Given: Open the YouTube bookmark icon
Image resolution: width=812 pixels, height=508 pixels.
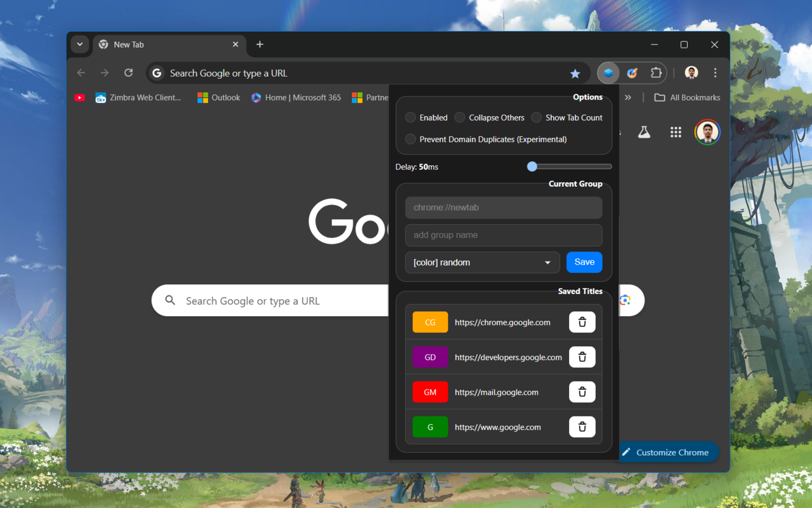Looking at the screenshot, I should point(79,98).
